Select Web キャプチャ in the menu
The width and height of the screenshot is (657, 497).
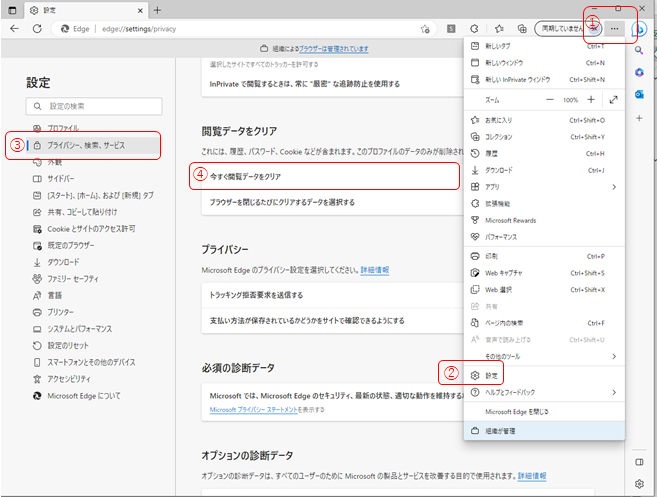click(544, 273)
